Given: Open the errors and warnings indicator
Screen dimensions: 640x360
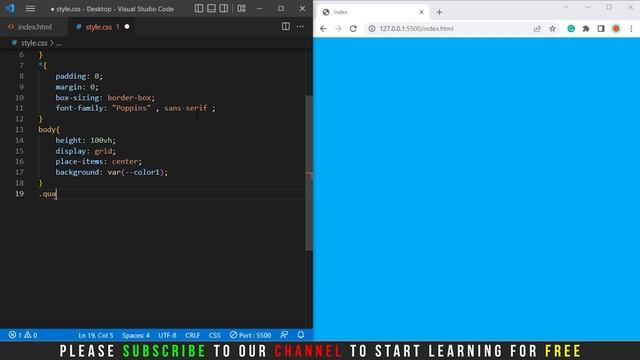Looking at the screenshot, I should [x=23, y=335].
